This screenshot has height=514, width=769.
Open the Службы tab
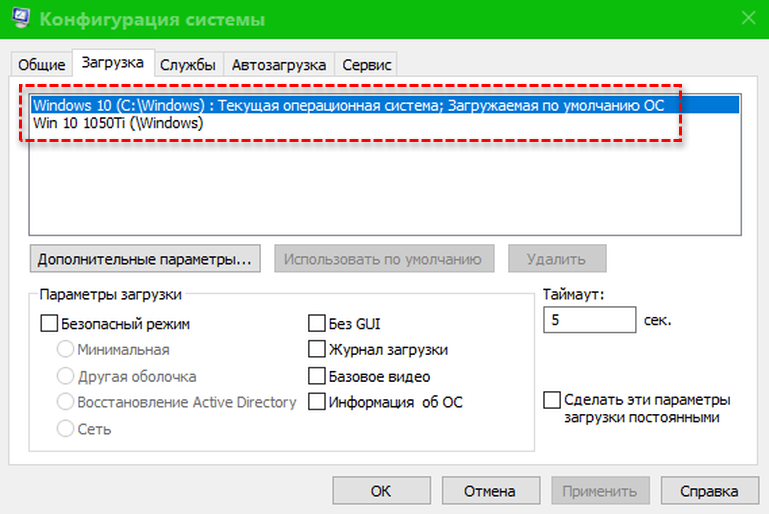(x=188, y=65)
